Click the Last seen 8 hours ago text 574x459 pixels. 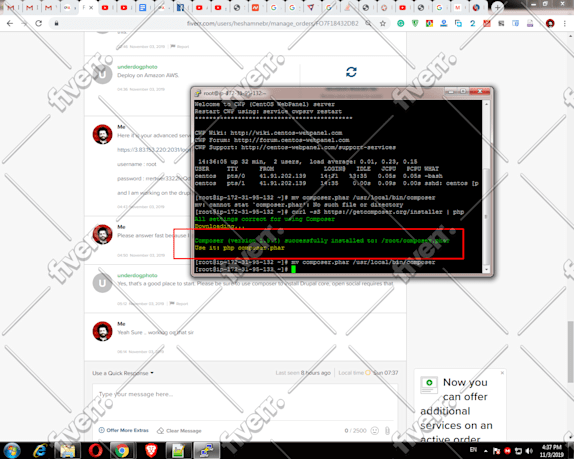click(x=303, y=373)
